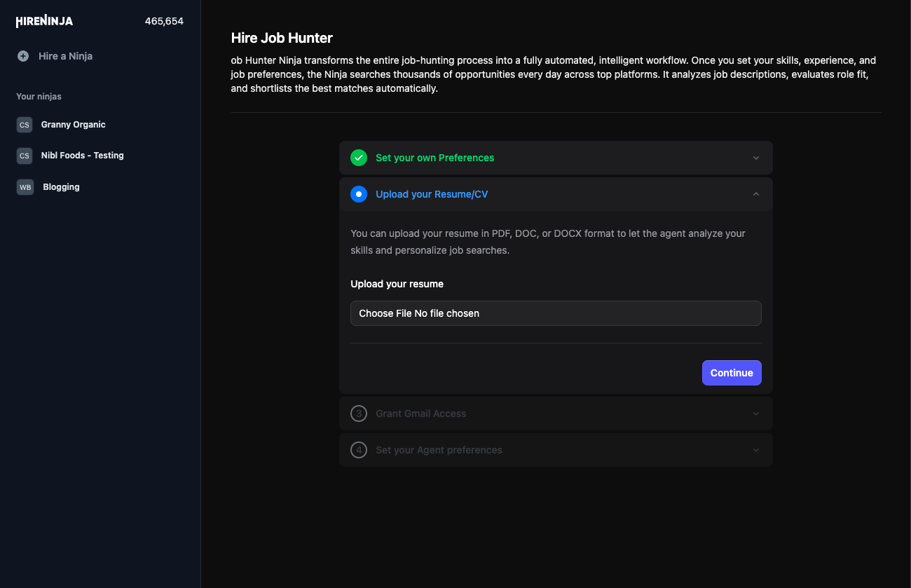This screenshot has height=588, width=911.
Task: Click the circled 4 on Set your Agent preferences
Action: coord(359,450)
